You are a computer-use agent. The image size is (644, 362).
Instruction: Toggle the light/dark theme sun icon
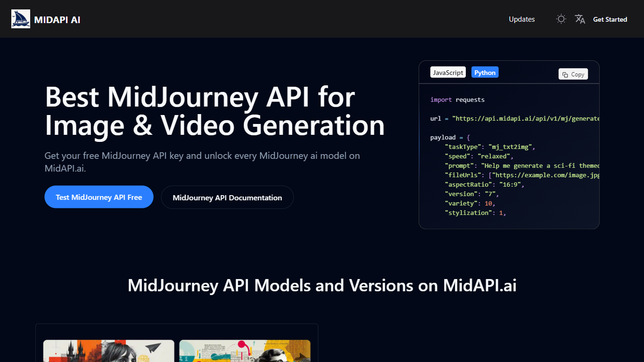pos(561,19)
